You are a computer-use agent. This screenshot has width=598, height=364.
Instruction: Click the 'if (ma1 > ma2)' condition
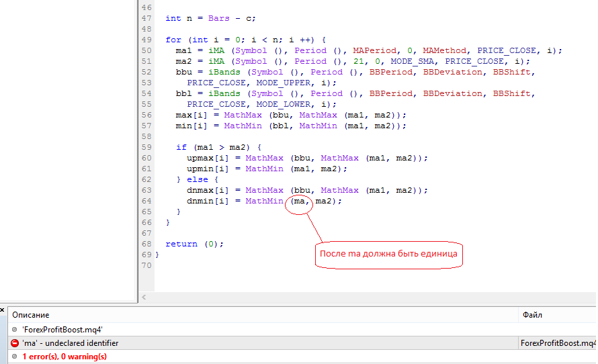coord(213,147)
